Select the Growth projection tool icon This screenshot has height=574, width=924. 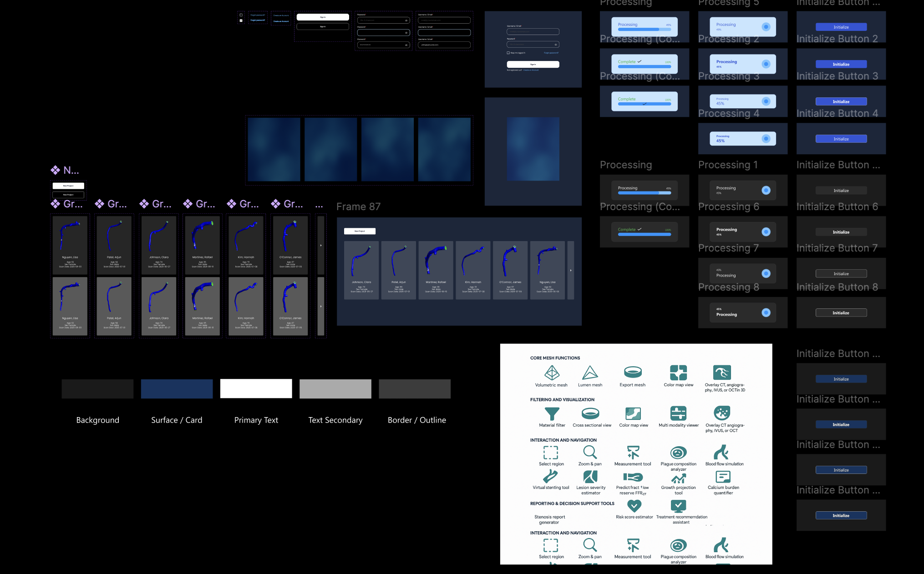[x=678, y=478]
